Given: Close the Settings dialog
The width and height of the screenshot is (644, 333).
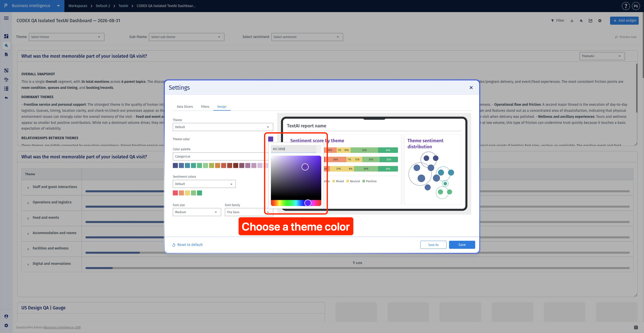Looking at the screenshot, I should point(471,88).
